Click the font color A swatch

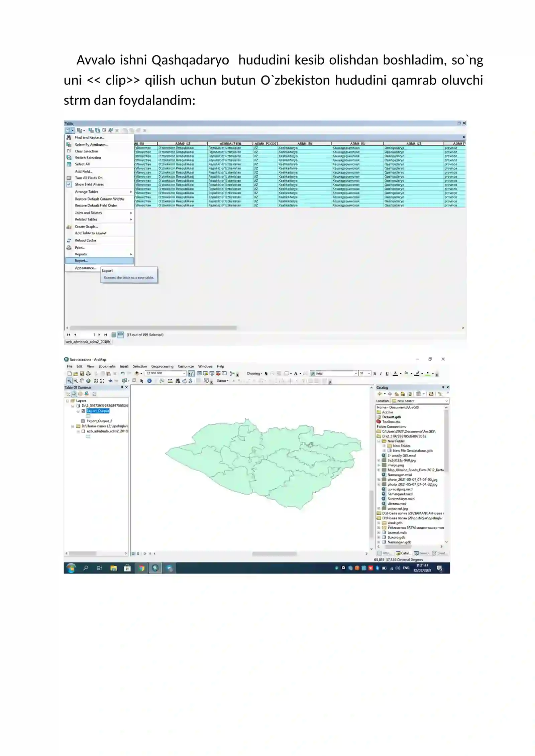[395, 374]
